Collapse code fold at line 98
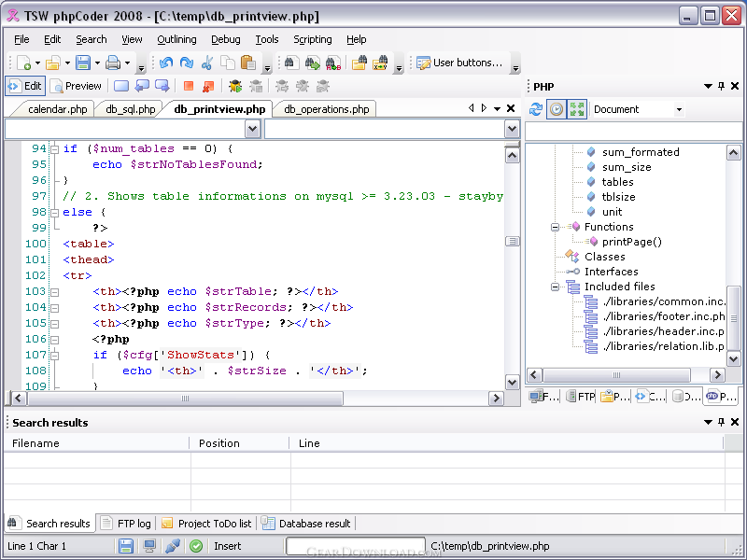This screenshot has width=747, height=560. coord(55,213)
